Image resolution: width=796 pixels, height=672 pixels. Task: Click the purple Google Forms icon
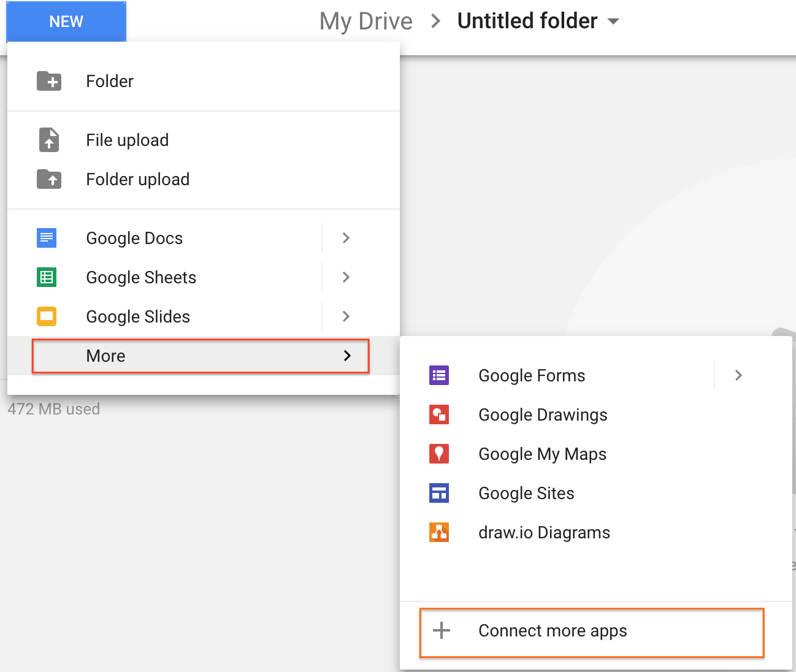pyautogui.click(x=439, y=375)
